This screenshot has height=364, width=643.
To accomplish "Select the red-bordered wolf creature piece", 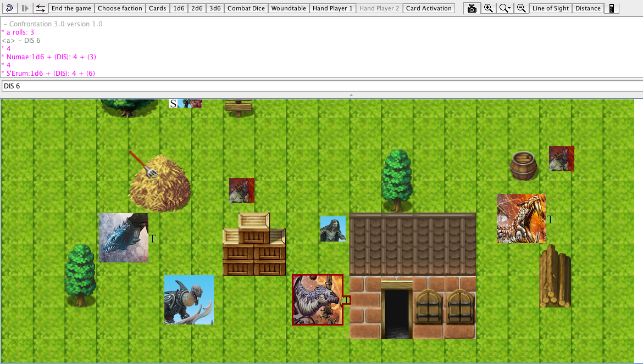I will click(318, 300).
